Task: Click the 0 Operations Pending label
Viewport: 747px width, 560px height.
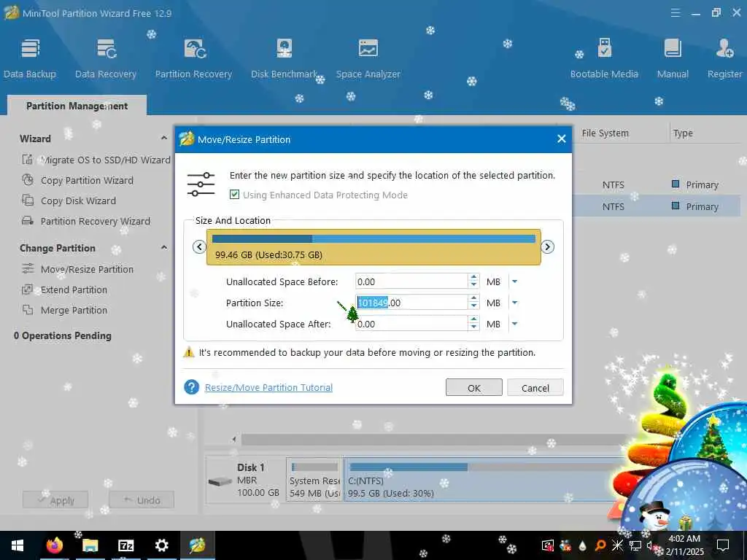Action: pos(63,335)
